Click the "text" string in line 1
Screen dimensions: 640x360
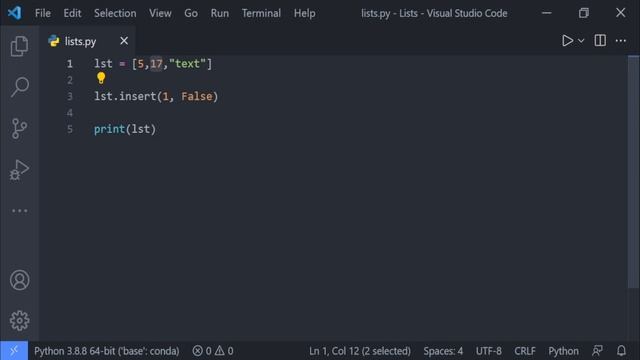187,64
